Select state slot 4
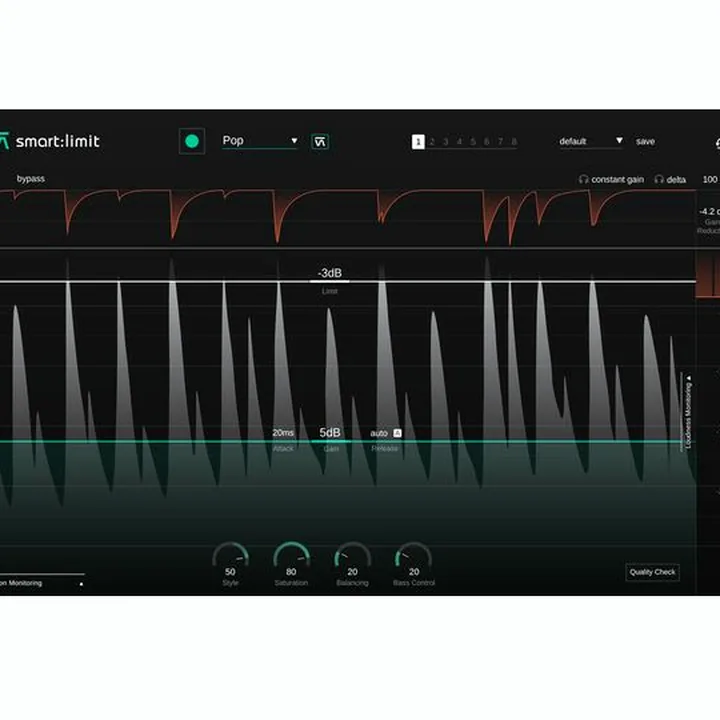 pos(459,142)
